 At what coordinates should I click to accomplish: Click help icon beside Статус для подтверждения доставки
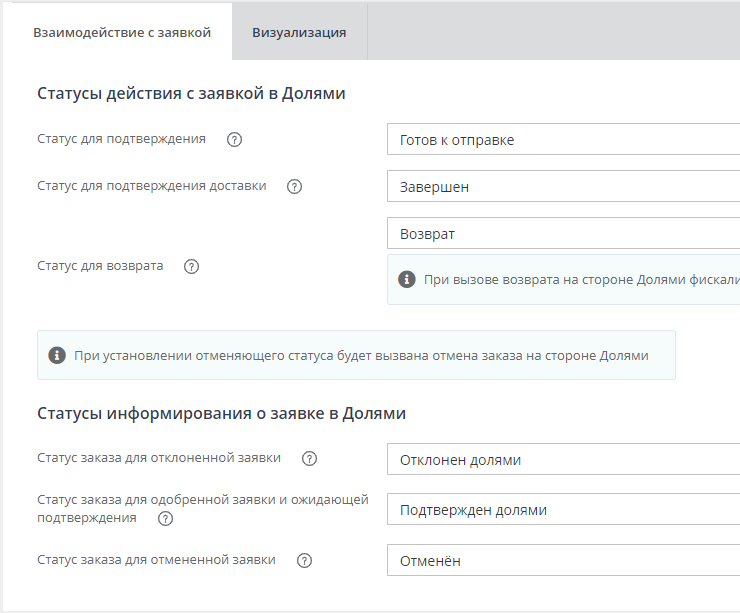click(295, 187)
